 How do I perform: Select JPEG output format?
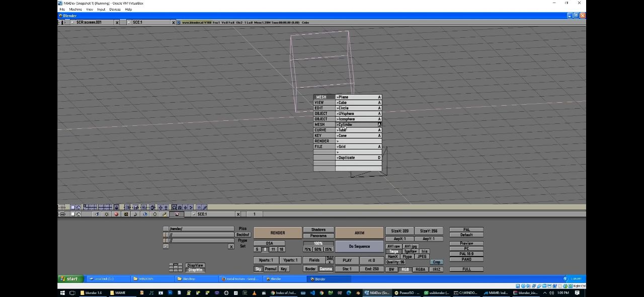[422, 257]
